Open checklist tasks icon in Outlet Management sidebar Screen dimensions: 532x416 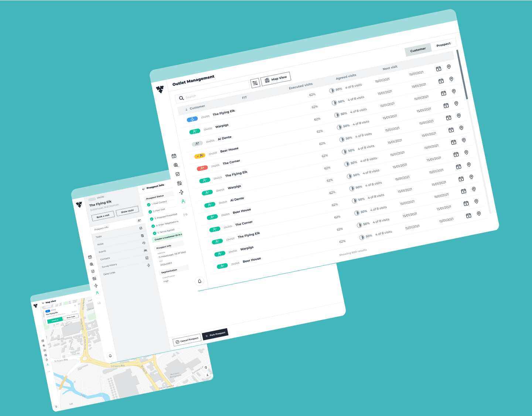tap(178, 174)
